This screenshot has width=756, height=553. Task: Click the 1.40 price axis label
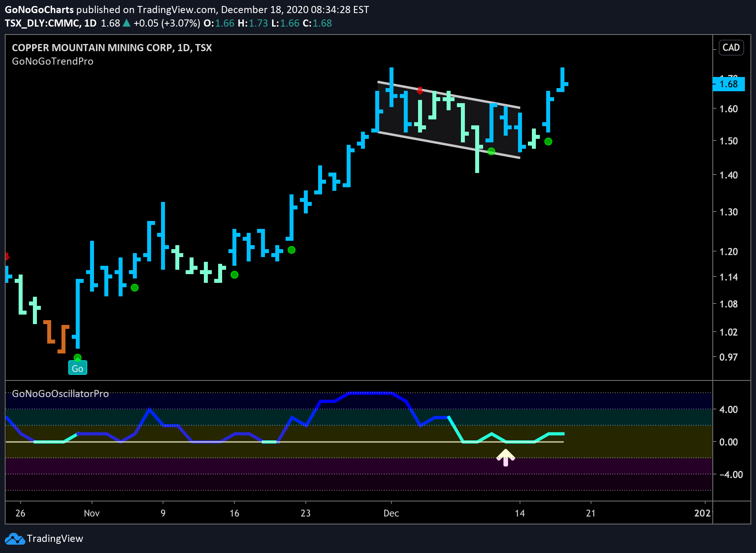coord(729,175)
